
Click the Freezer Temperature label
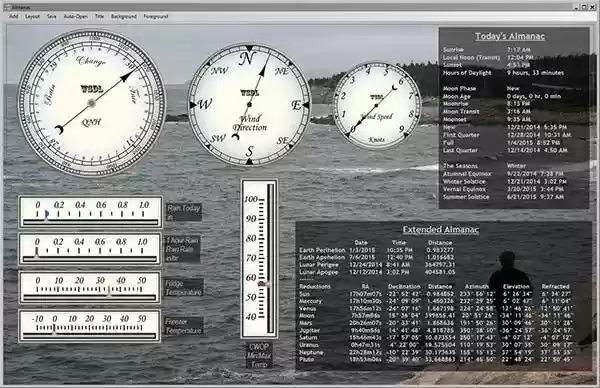pos(183,326)
